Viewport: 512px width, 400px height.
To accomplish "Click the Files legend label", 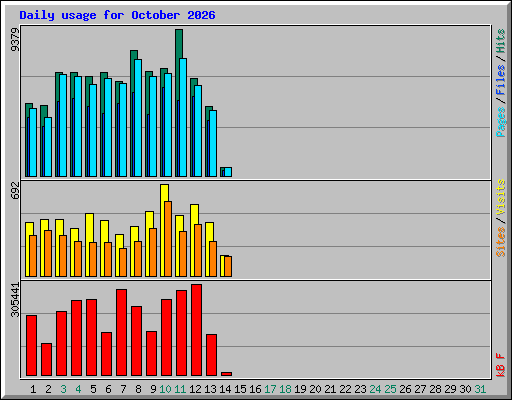I will 500,80.
